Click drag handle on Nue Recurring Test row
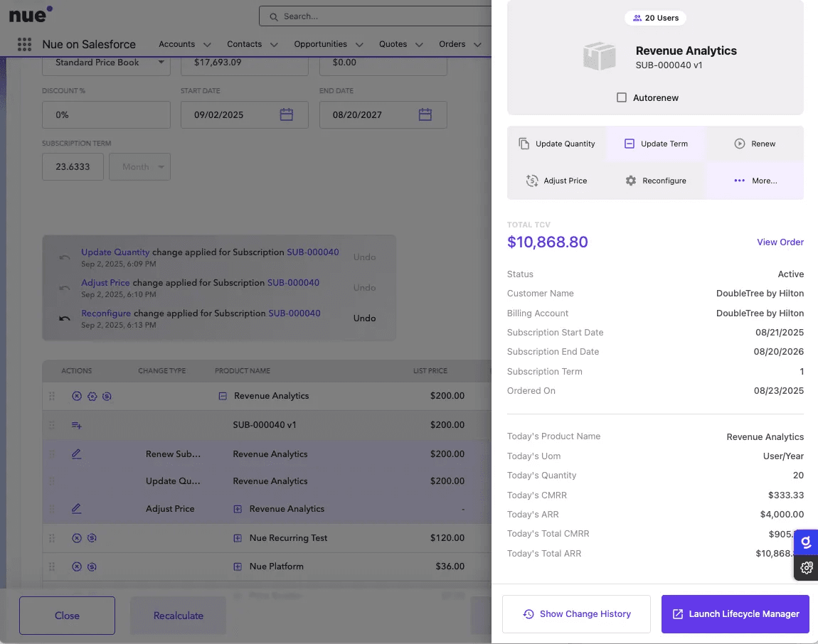The width and height of the screenshot is (818, 644). click(52, 538)
